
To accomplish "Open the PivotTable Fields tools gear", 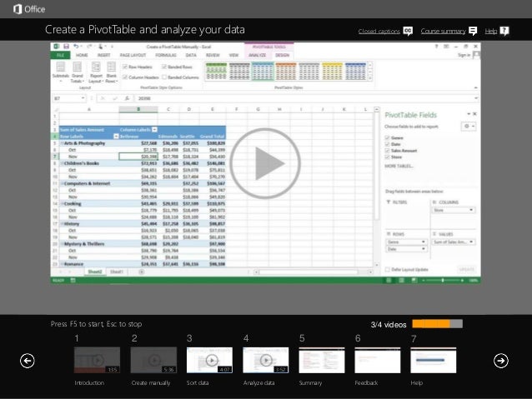I will click(469, 126).
